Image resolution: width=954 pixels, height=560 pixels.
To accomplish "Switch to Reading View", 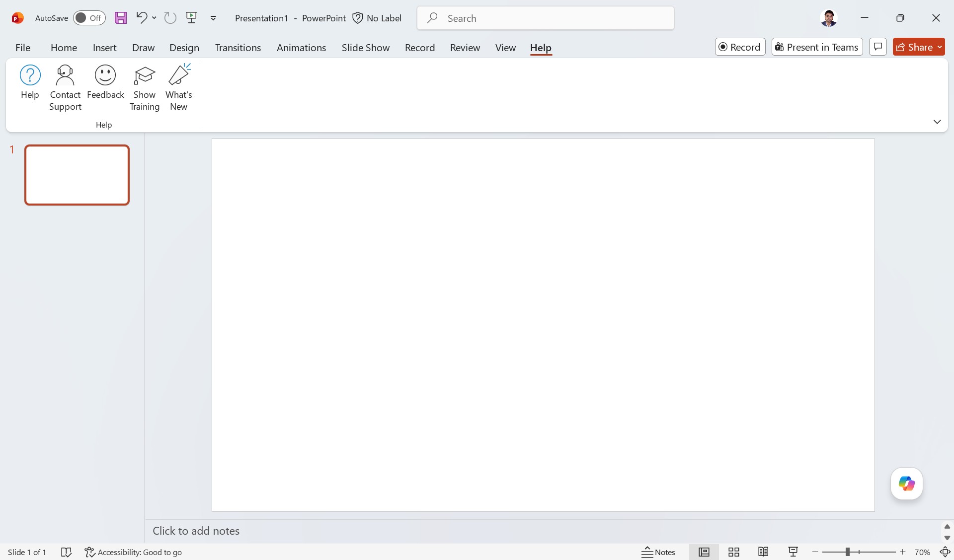I will [764, 552].
